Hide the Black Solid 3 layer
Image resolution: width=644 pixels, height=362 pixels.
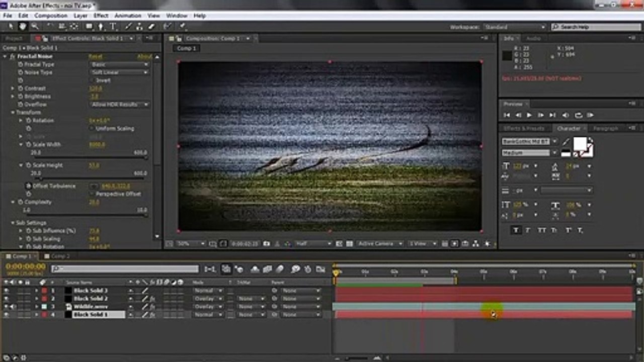[x=6, y=291]
